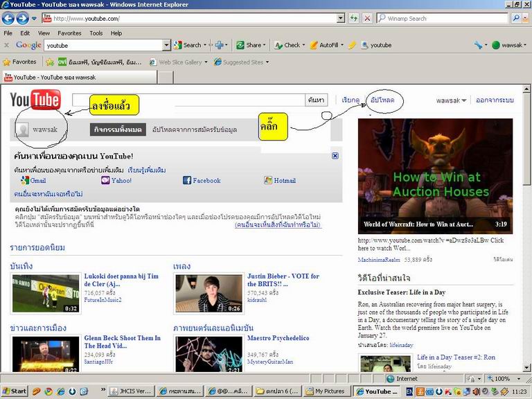This screenshot has width=532, height=399.
Task: Play the World of Warcraft Auction Houses video
Action: [x=435, y=176]
